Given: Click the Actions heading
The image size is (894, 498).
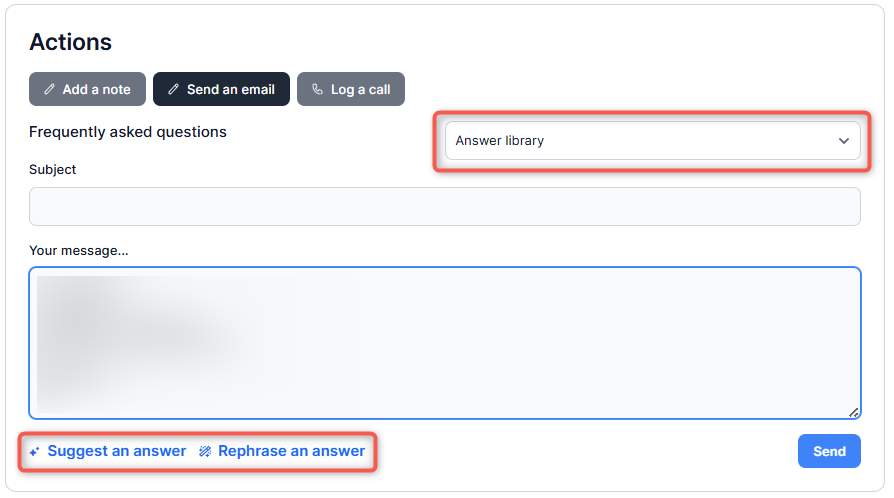Looking at the screenshot, I should point(70,42).
